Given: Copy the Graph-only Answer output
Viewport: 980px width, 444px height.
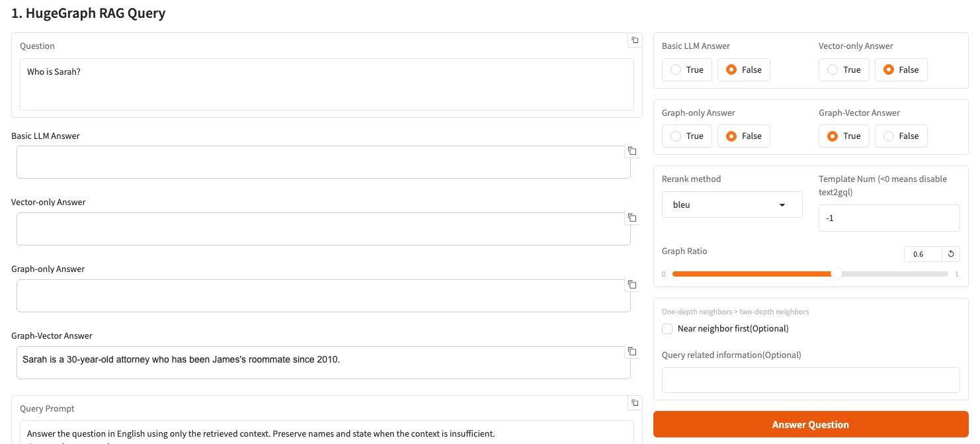Looking at the screenshot, I should pyautogui.click(x=632, y=285).
